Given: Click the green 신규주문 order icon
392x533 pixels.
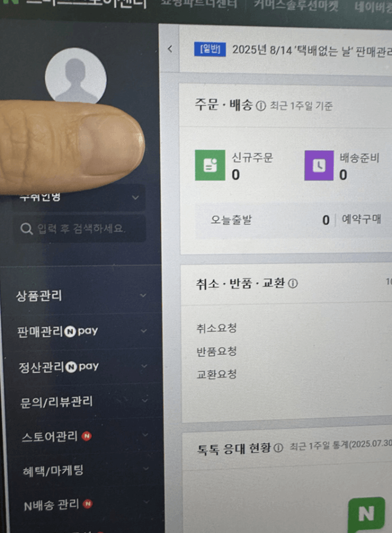Looking at the screenshot, I should (x=209, y=165).
